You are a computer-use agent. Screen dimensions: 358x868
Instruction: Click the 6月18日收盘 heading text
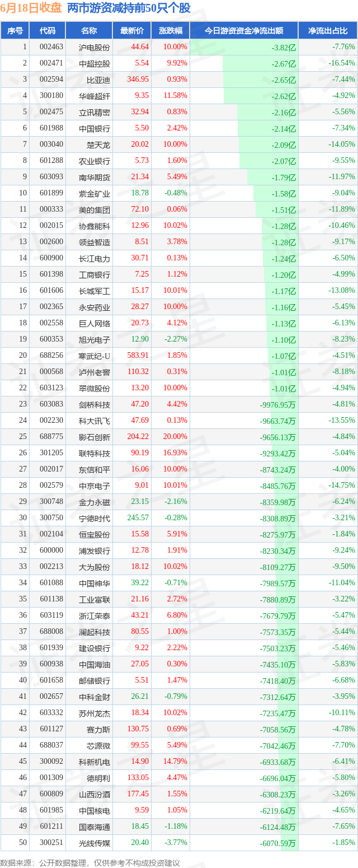pyautogui.click(x=31, y=8)
